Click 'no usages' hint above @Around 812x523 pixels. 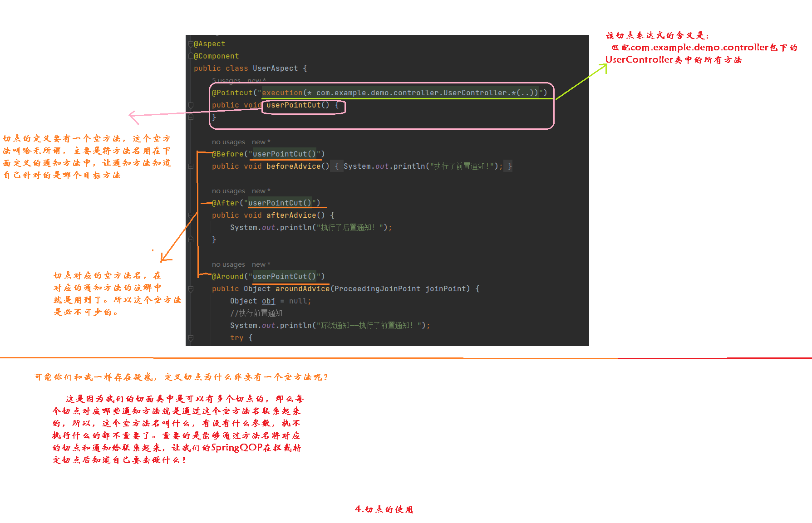tap(228, 264)
